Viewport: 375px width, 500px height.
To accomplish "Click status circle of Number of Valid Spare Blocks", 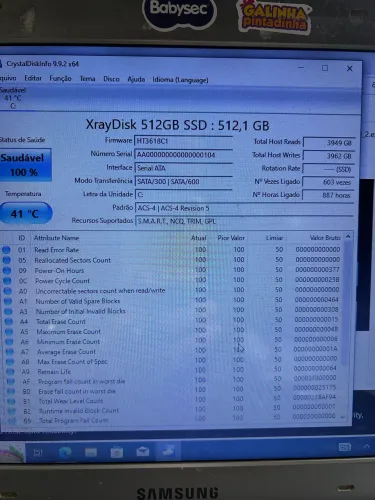I will pyautogui.click(x=8, y=301).
